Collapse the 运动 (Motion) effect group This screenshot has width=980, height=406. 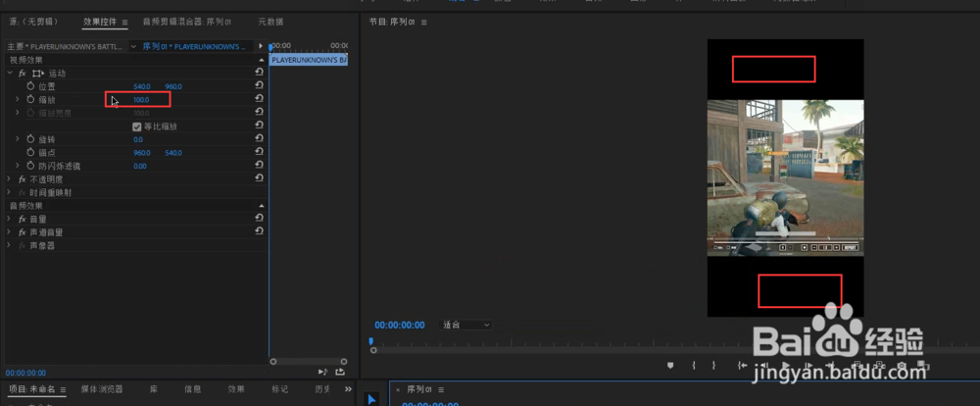[9, 74]
